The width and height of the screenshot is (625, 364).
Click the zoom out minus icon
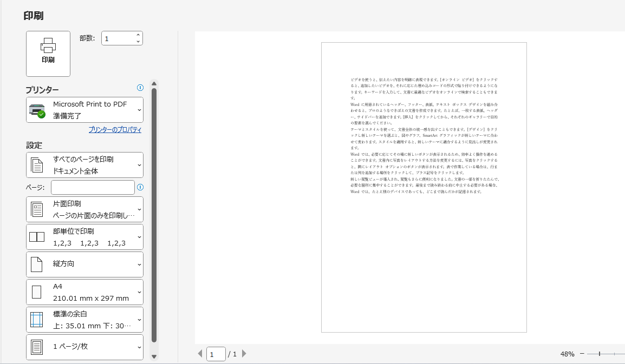pos(582,354)
